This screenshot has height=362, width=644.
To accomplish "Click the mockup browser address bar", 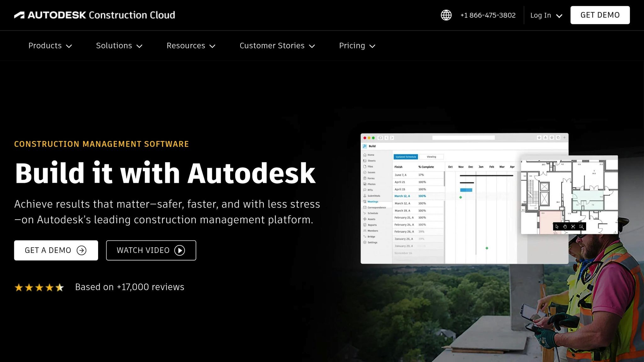I will pyautogui.click(x=464, y=138).
